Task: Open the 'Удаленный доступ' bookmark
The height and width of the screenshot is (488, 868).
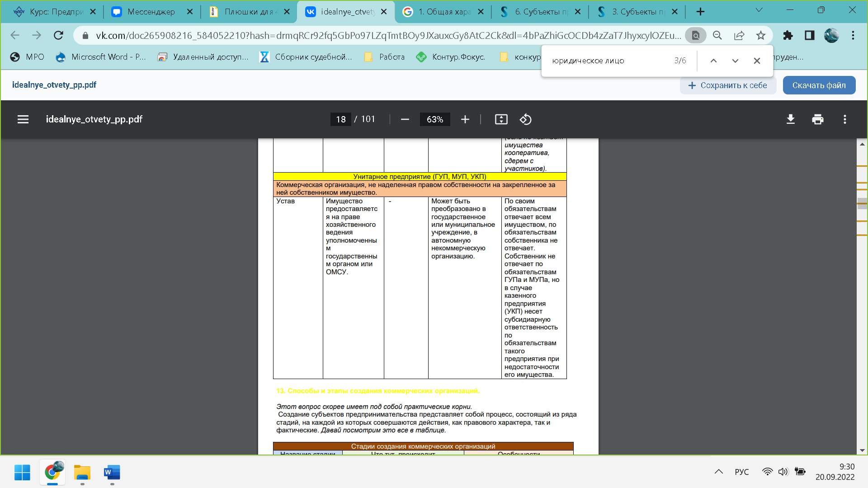Action: pos(203,57)
